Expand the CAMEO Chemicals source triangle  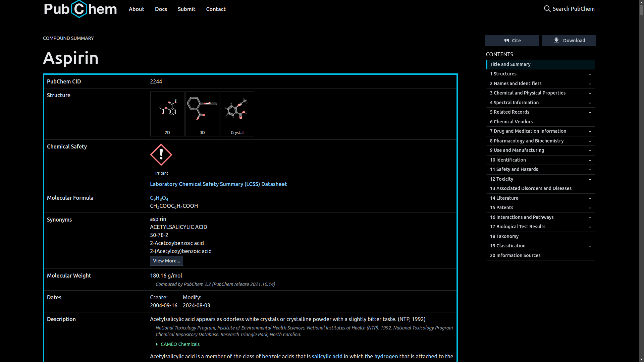point(157,344)
